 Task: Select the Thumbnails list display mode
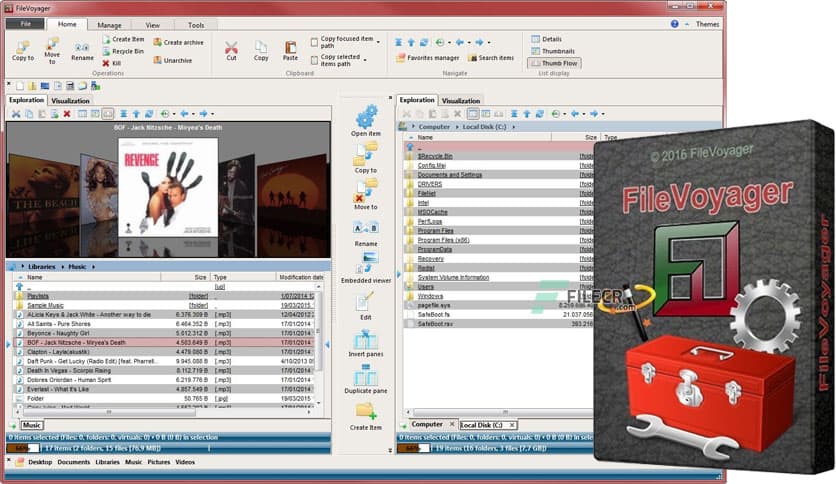pos(553,51)
